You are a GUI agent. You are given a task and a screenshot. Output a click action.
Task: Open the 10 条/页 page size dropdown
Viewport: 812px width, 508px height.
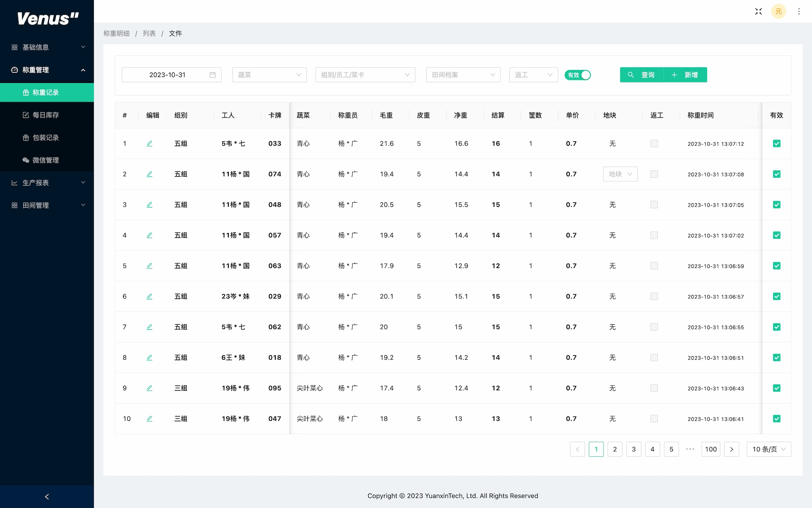(x=769, y=449)
